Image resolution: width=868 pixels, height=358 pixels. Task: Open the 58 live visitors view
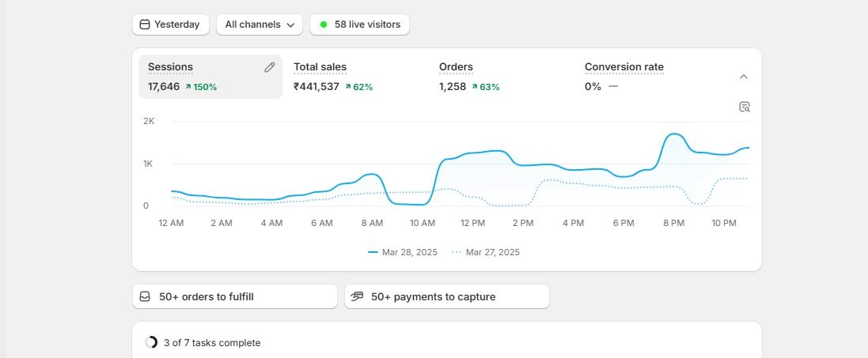point(359,24)
